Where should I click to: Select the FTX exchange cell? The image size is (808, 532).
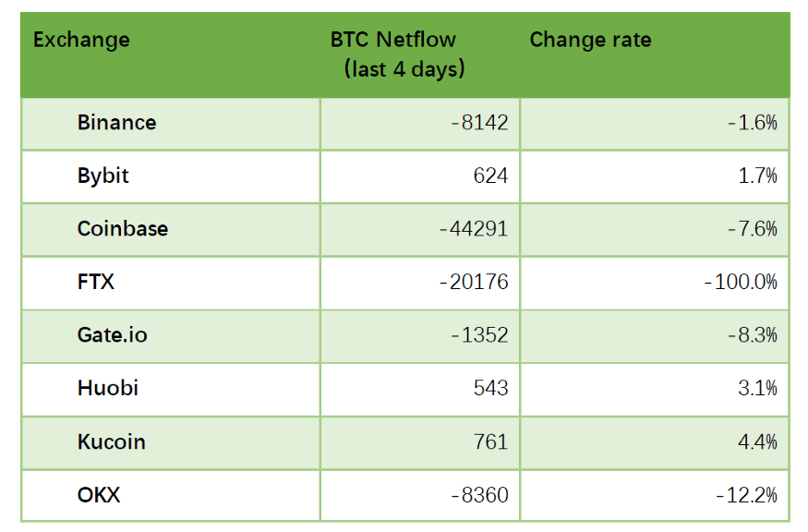tap(96, 282)
